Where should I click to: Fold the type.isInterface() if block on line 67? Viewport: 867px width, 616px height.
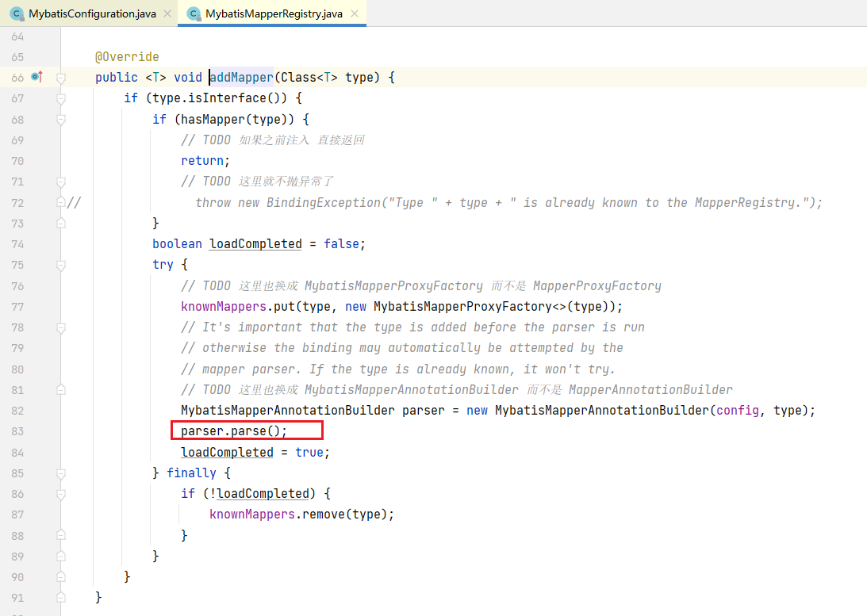click(x=60, y=98)
